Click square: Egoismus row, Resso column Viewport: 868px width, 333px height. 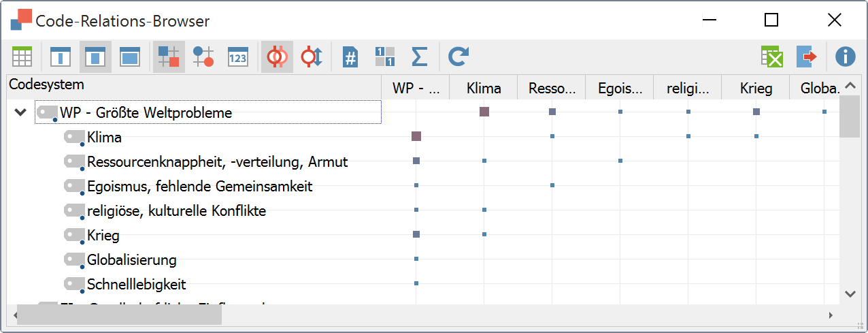click(552, 185)
